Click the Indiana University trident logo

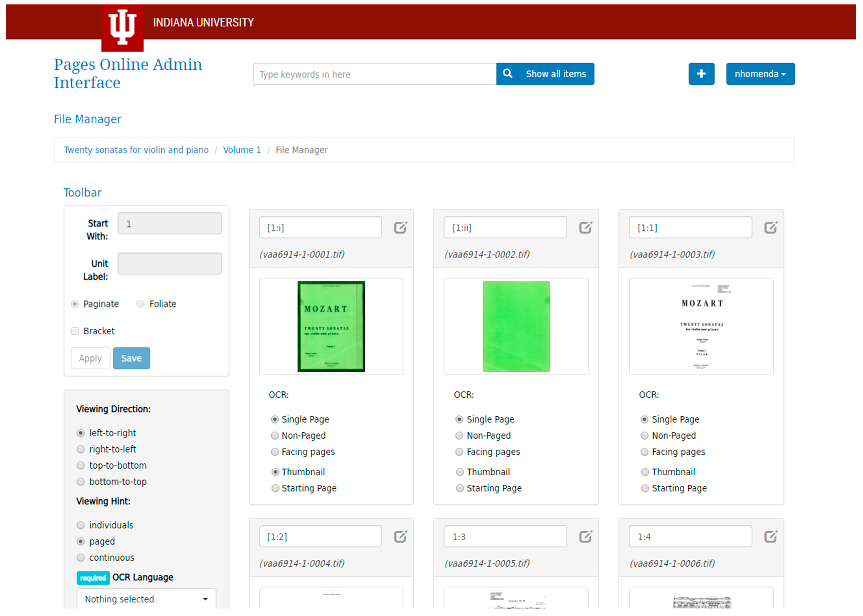coord(122,28)
